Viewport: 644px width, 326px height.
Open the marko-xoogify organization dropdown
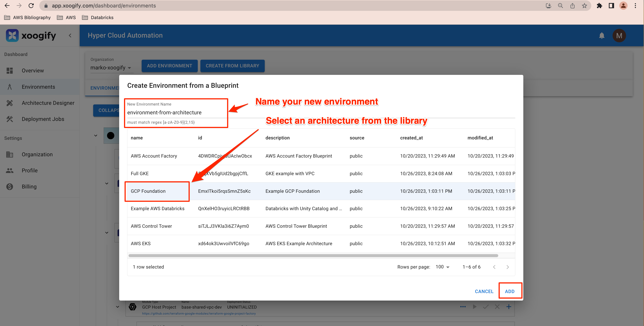(111, 68)
